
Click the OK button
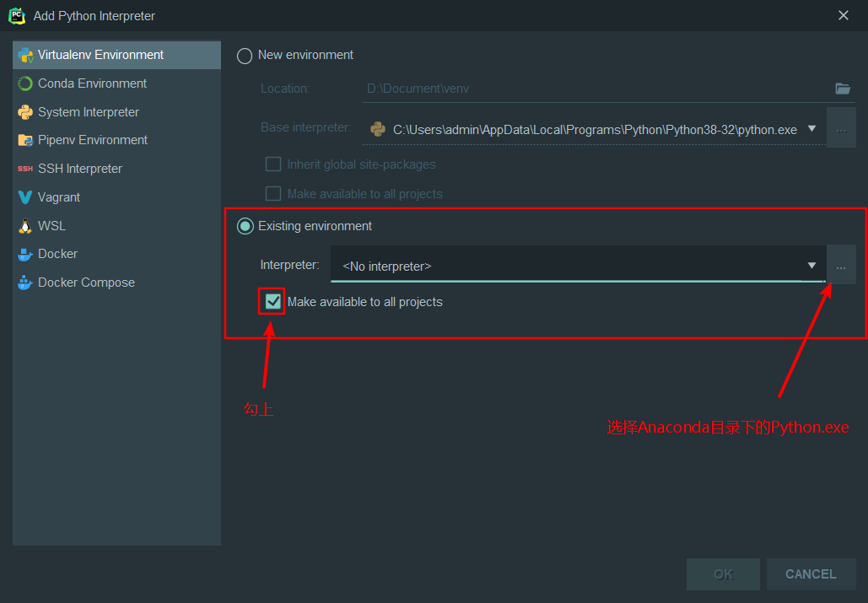pyautogui.click(x=723, y=574)
